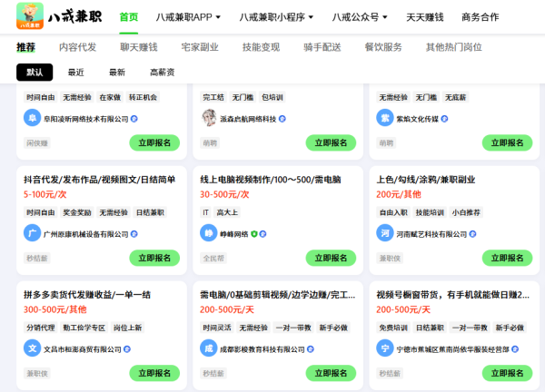Select the 宅家副业 category tab

point(200,47)
